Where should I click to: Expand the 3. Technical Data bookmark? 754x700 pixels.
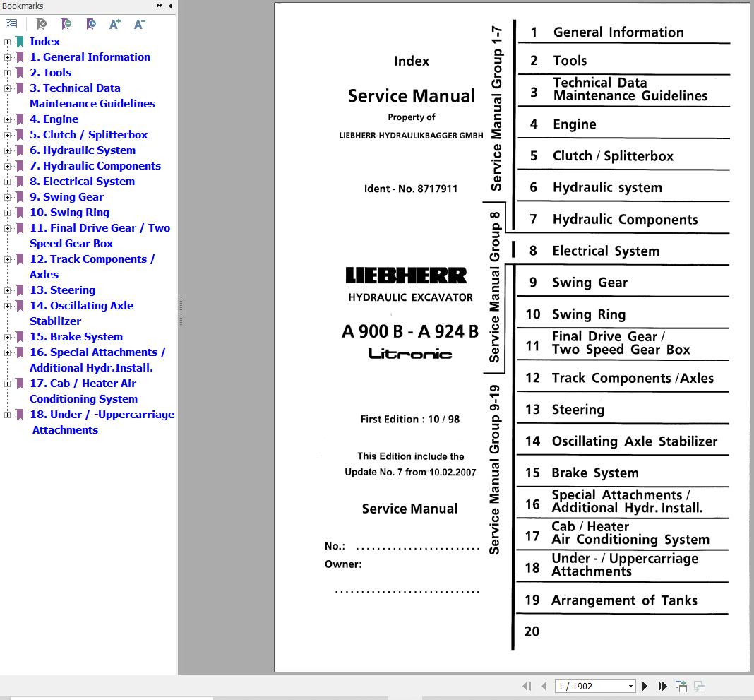tap(7, 88)
